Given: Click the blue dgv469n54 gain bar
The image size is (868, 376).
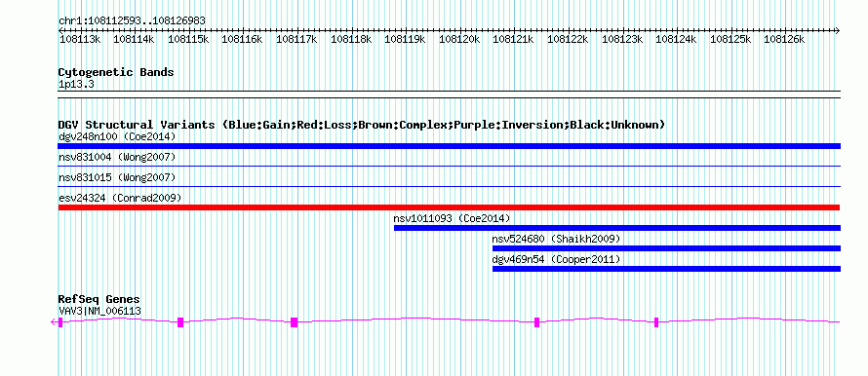Looking at the screenshot, I should coord(666,269).
